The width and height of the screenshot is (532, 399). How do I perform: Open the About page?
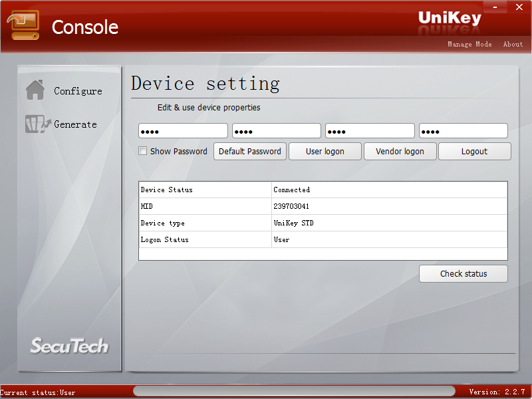(513, 44)
